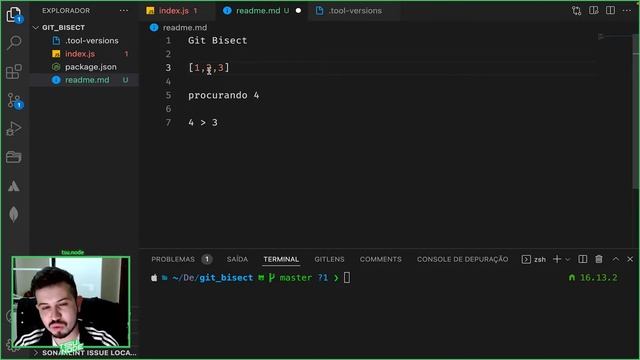Click the unsaved dot on readme.md tab
This screenshot has height=360, width=640.
click(x=298, y=11)
